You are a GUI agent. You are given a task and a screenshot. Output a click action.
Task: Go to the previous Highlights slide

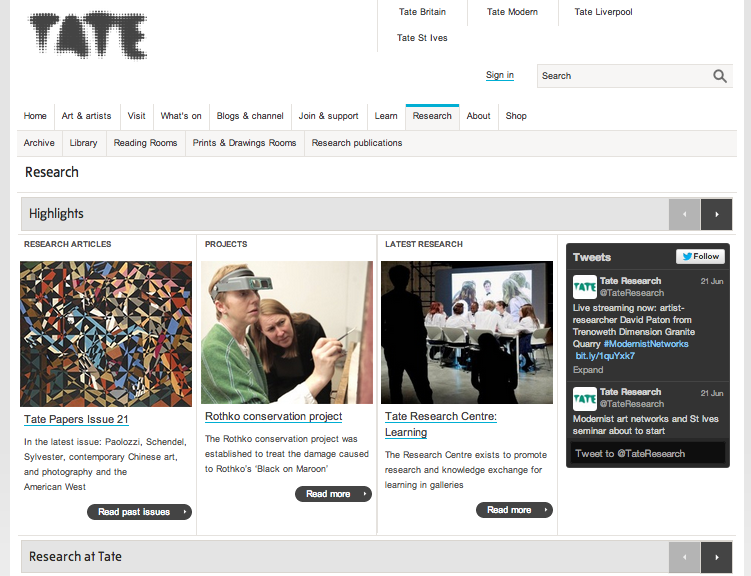pyautogui.click(x=684, y=215)
